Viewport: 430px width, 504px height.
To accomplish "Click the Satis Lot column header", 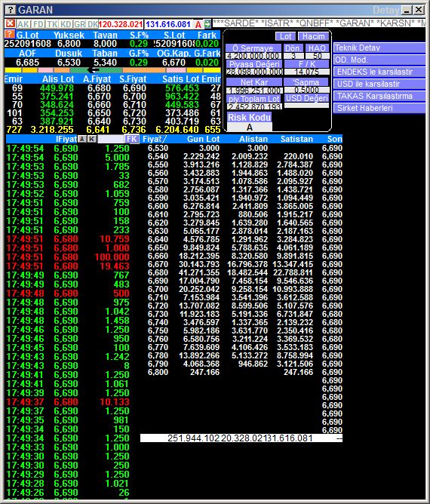I will click(180, 79).
